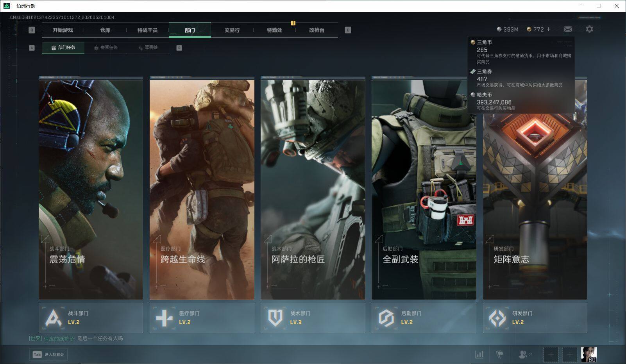Click the expand icon on 跨越生命线 card
The image size is (626, 364).
point(156,238)
